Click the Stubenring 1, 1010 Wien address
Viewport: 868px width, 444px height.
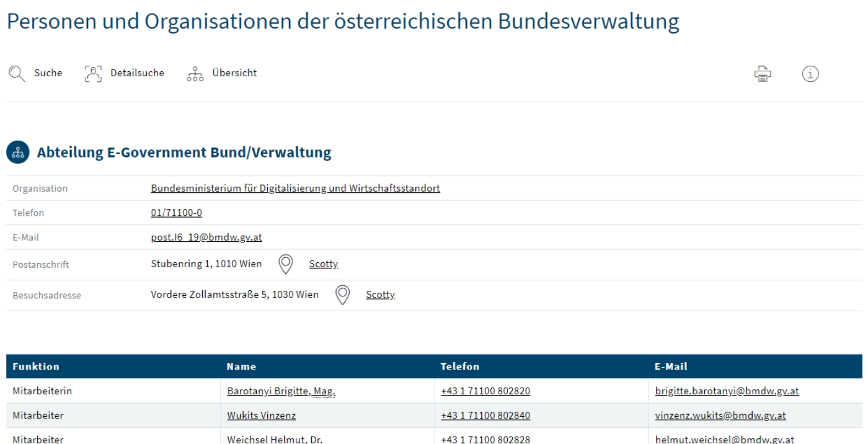206,264
